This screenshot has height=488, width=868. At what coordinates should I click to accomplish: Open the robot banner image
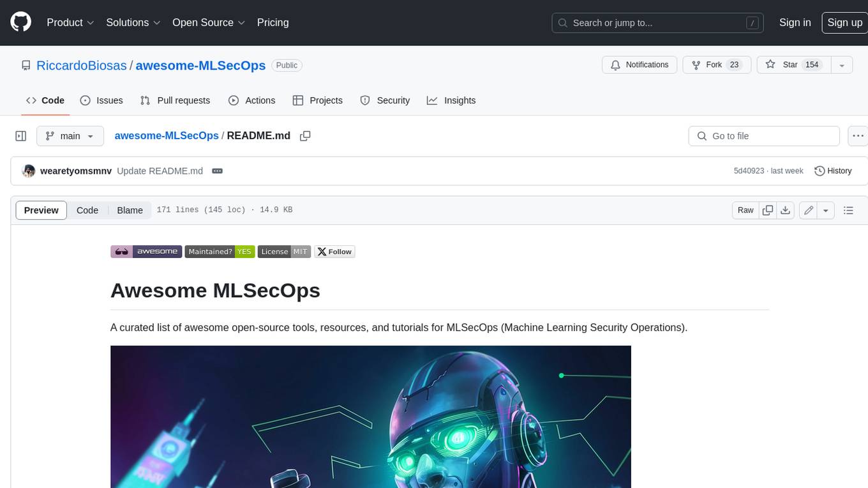pos(371,416)
